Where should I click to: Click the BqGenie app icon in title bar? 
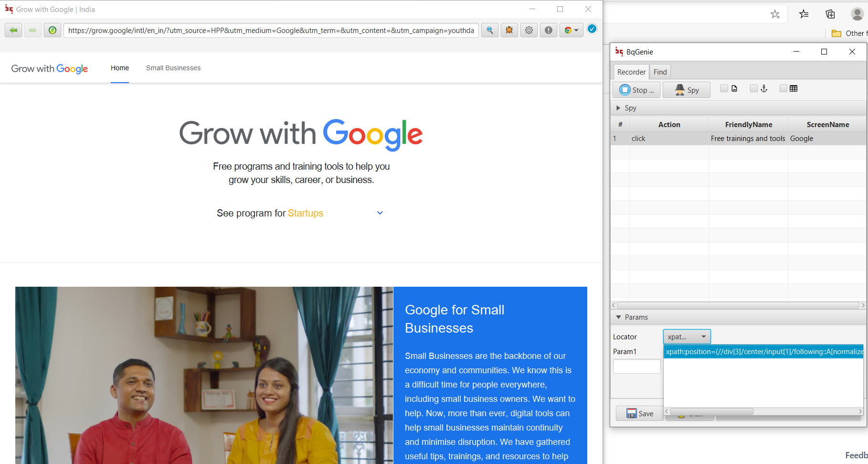click(x=619, y=52)
